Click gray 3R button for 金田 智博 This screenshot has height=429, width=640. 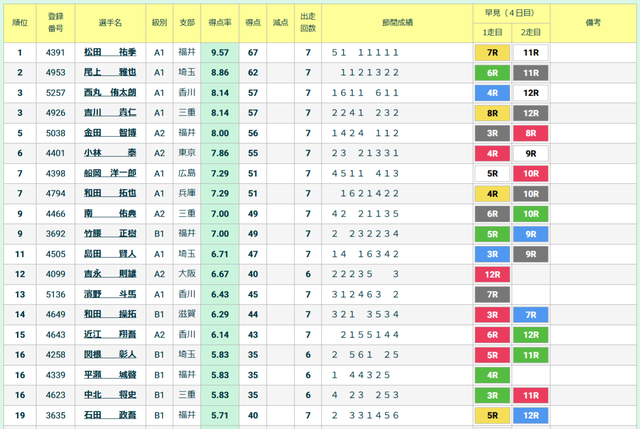click(x=492, y=133)
